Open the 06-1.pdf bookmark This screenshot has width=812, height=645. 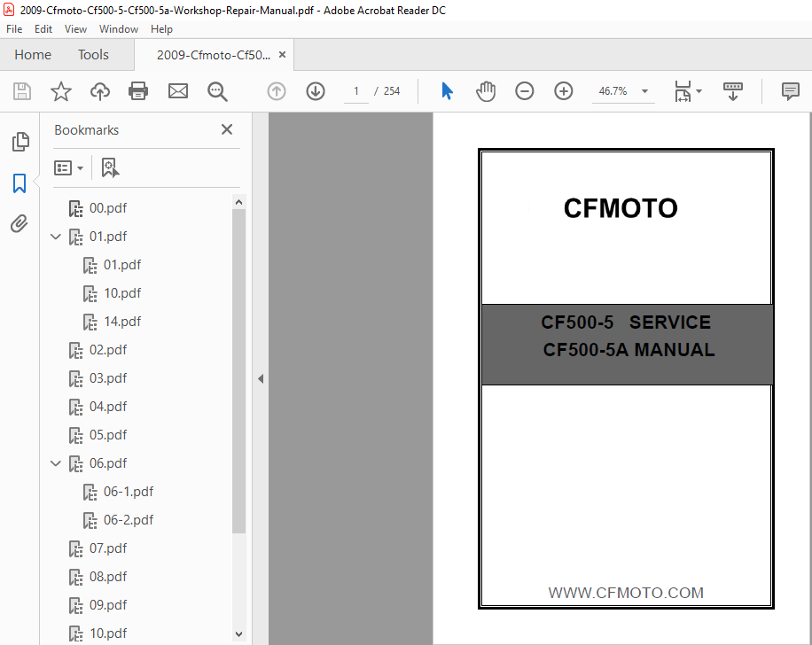[x=129, y=492]
